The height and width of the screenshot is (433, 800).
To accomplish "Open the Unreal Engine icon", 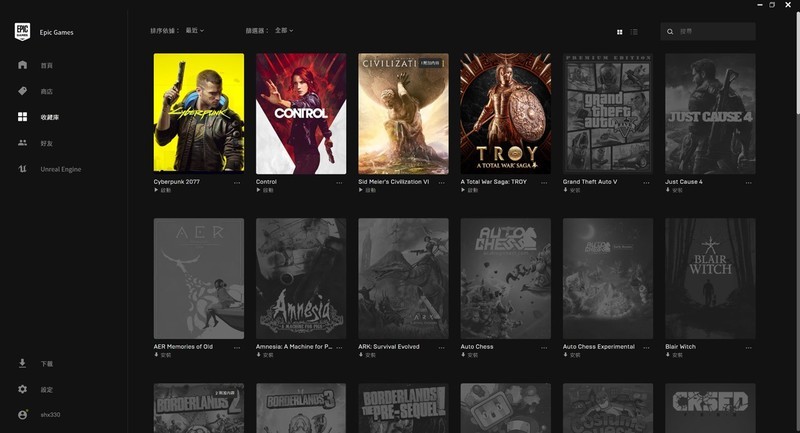I will [x=22, y=169].
